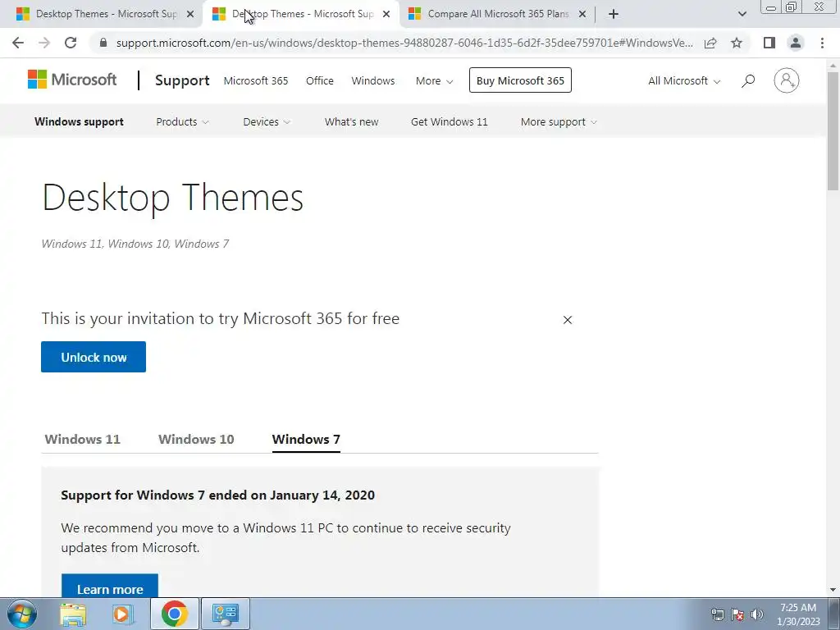Click the scrollbar down arrow
840x630 pixels.
[833, 590]
